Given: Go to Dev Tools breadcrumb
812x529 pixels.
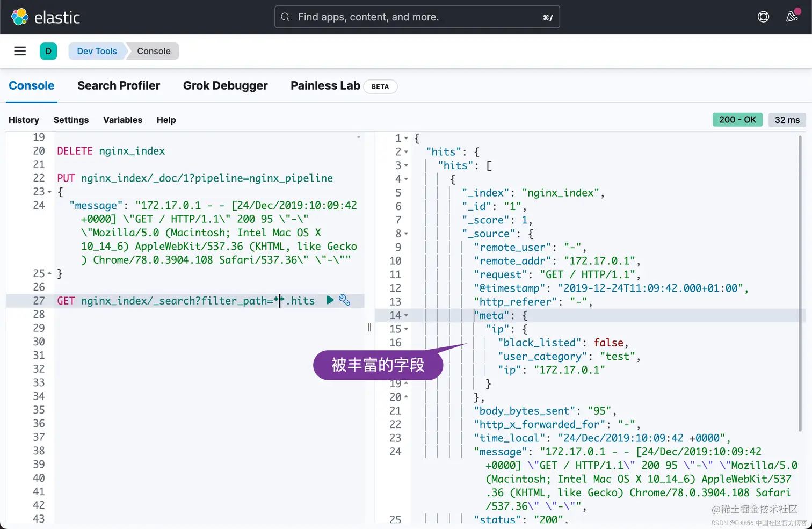Looking at the screenshot, I should coord(97,51).
